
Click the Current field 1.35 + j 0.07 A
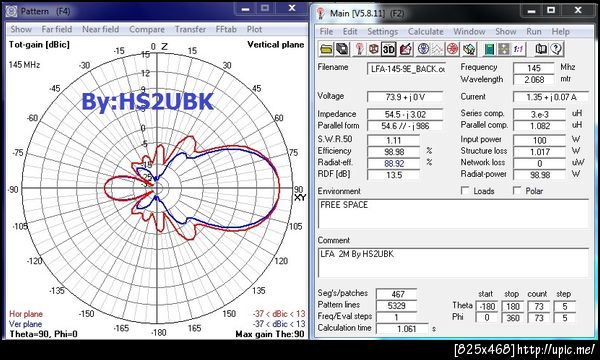[551, 97]
